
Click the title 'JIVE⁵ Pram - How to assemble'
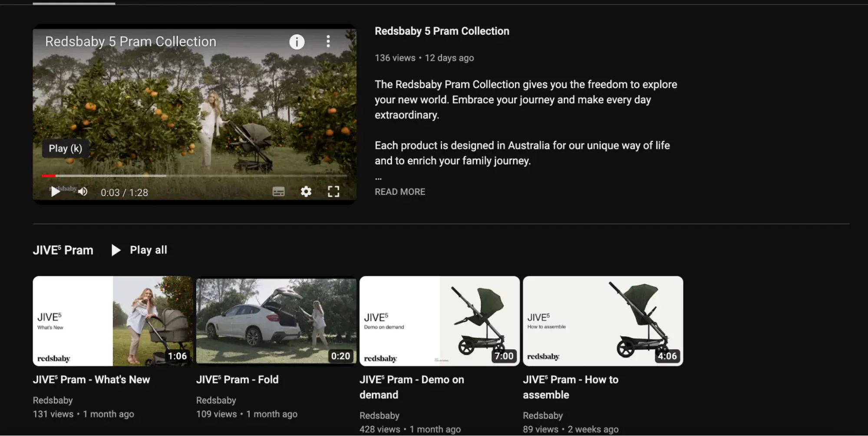(571, 387)
